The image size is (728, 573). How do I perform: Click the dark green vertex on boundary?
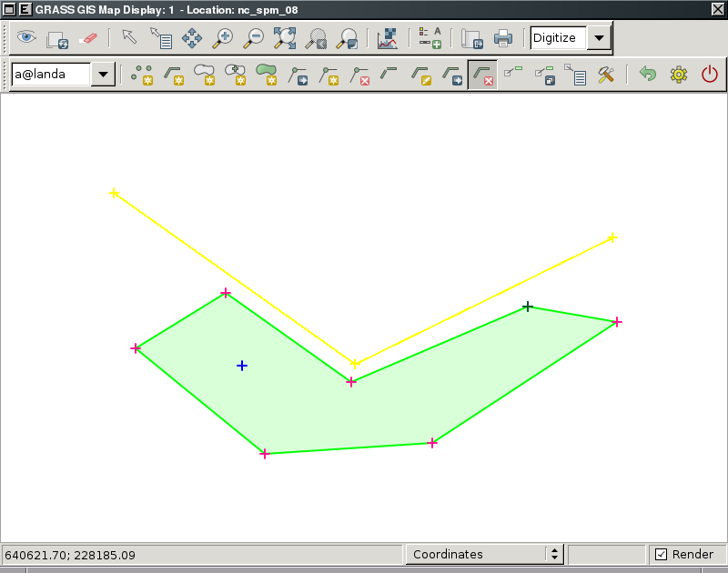(528, 307)
